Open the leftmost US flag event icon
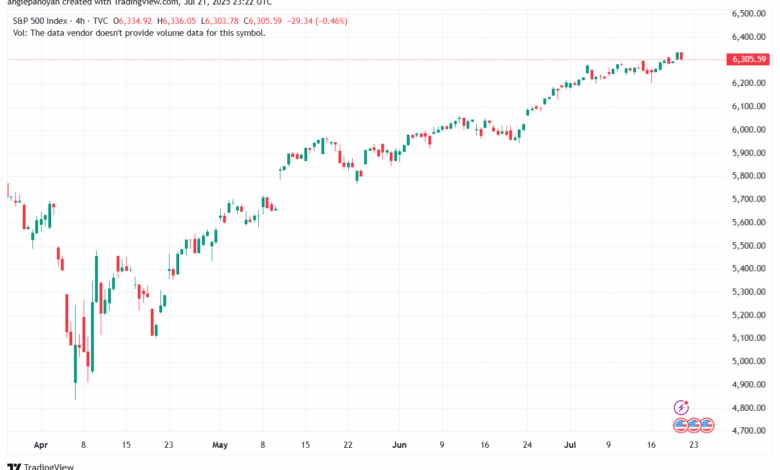Screen dimensions: 780x470 [681, 425]
